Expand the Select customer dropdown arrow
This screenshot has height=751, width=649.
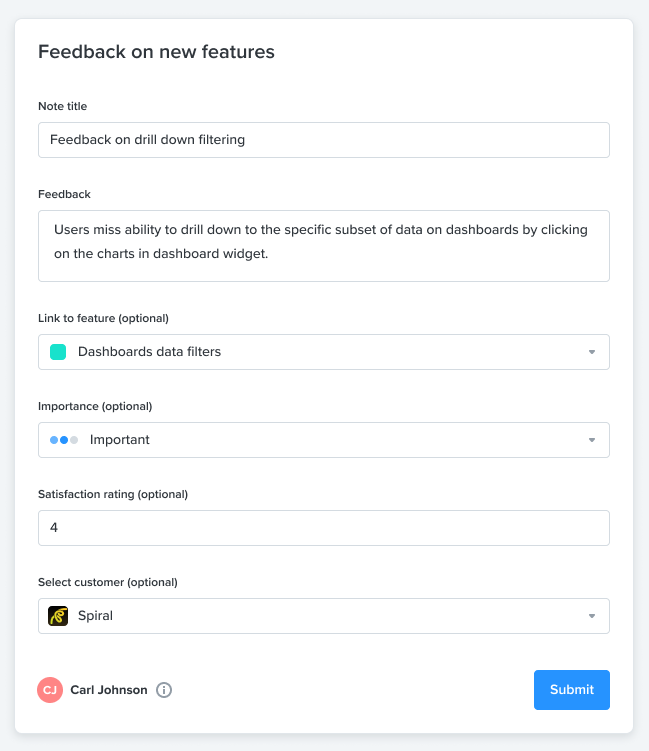tap(592, 616)
